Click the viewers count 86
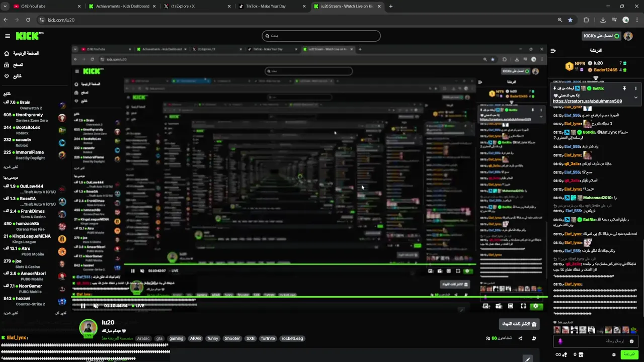This screenshot has width=644, height=362. (x=499, y=338)
